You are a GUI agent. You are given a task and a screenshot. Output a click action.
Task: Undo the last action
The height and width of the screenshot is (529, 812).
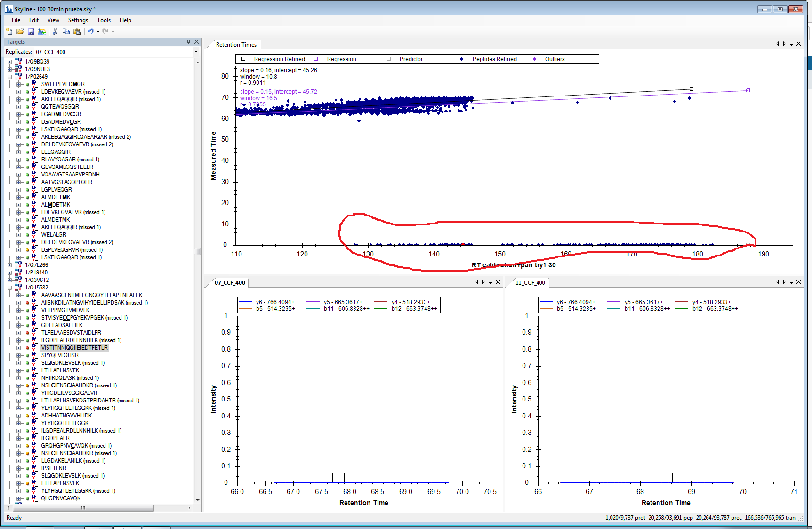coord(90,32)
